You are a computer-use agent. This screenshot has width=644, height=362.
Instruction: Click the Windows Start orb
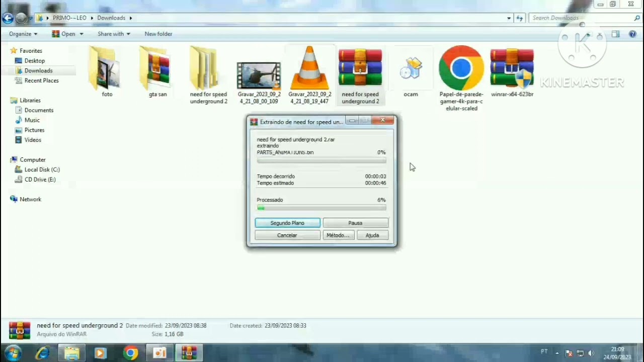(13, 352)
